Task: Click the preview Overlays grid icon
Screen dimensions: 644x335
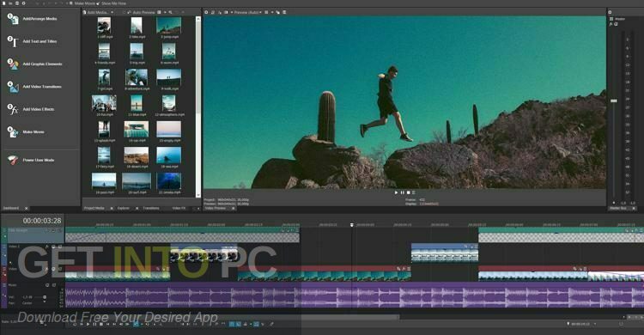Action: pos(266,12)
